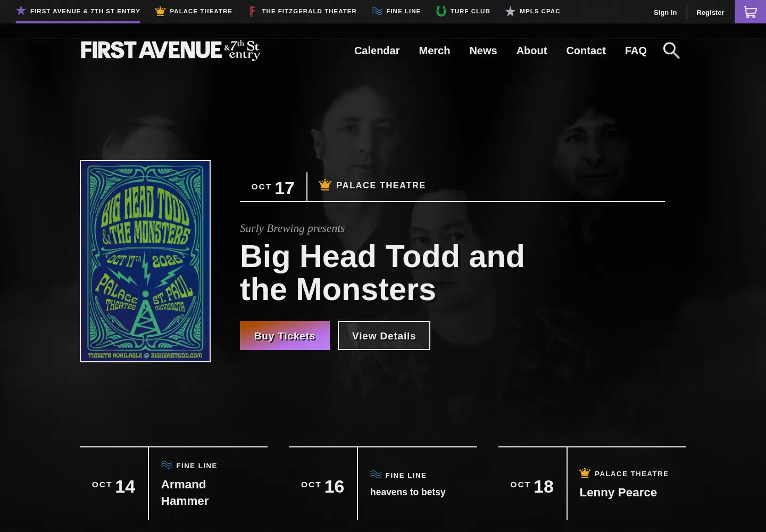Select the Turf Club venue tab text
Image resolution: width=766 pixels, height=532 pixels.
(470, 11)
